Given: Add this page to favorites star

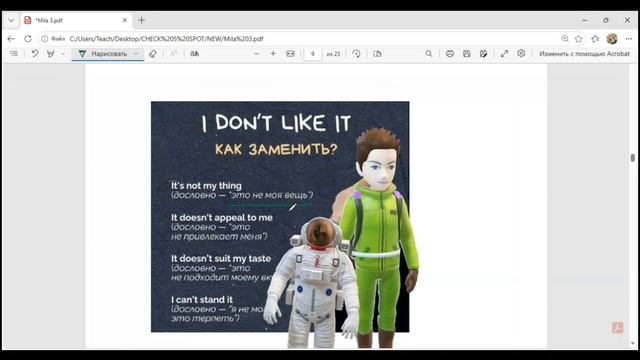Looking at the screenshot, I should pyautogui.click(x=578, y=38).
